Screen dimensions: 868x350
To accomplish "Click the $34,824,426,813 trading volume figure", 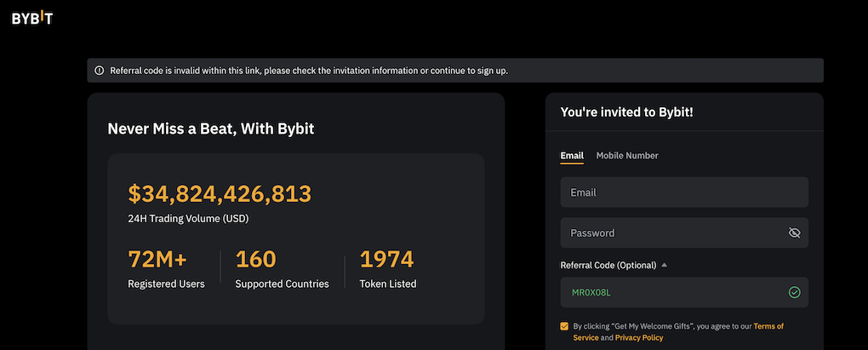I will click(x=220, y=193).
